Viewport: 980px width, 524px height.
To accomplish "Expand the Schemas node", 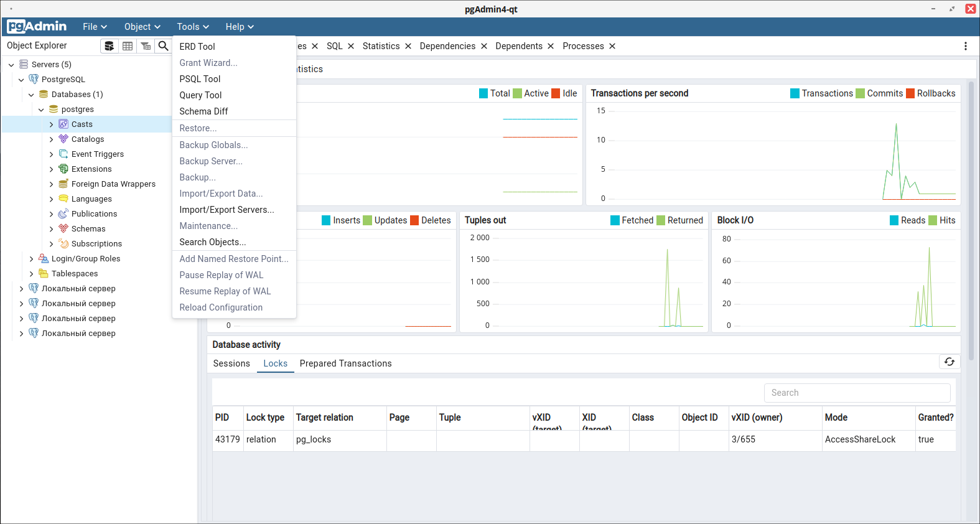I will pos(51,229).
